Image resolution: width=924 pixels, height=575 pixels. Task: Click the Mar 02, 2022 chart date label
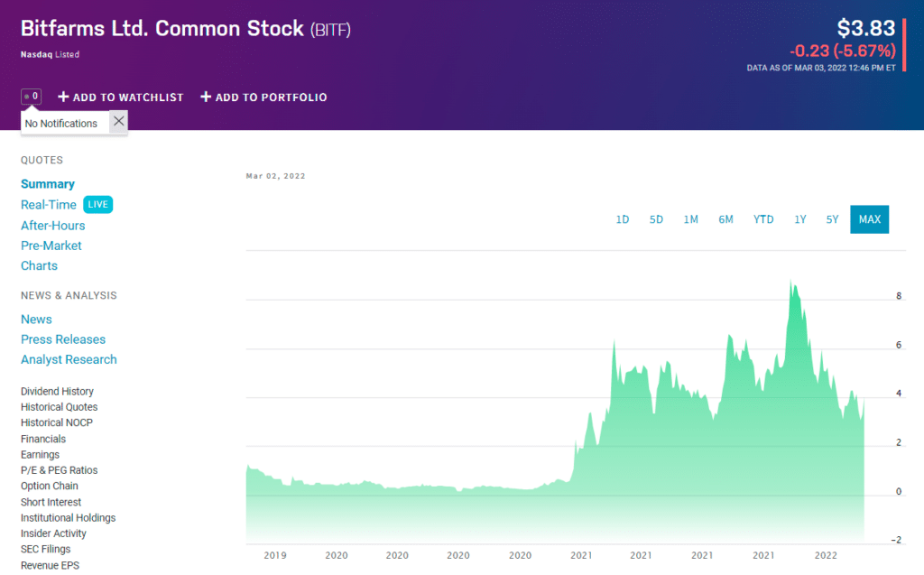[276, 176]
